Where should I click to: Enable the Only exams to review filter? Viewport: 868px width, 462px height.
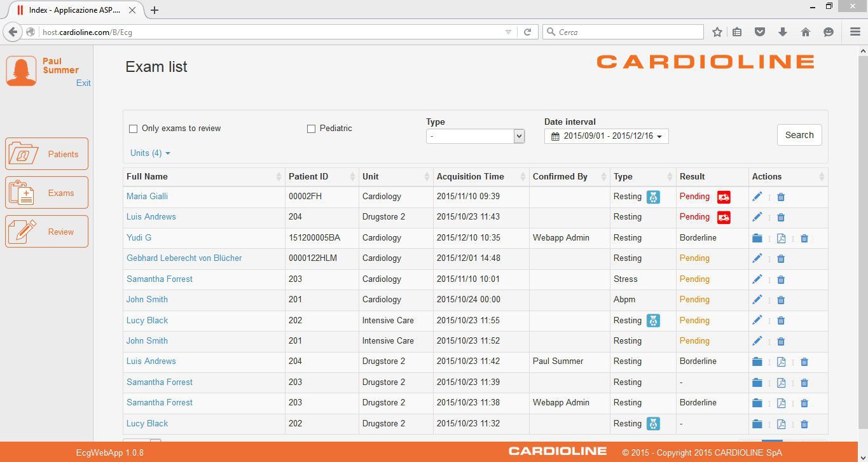click(133, 128)
